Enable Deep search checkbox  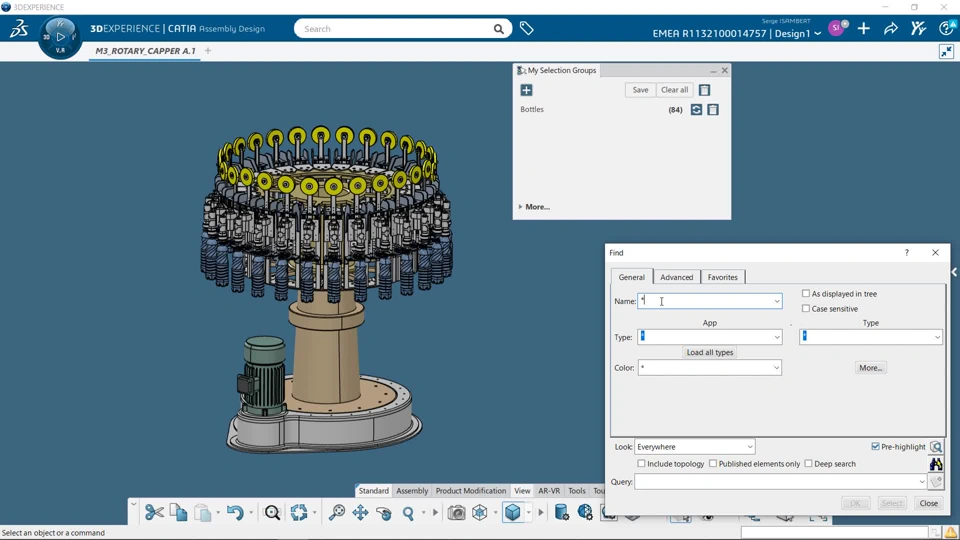(x=808, y=463)
